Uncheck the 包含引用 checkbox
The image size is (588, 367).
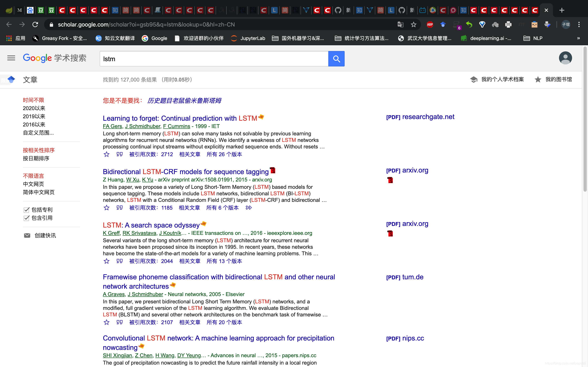[27, 218]
